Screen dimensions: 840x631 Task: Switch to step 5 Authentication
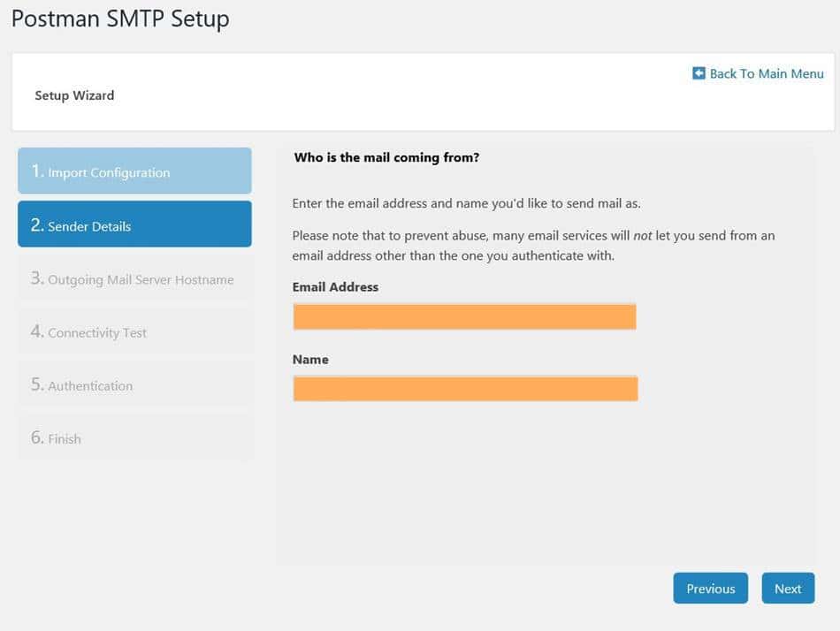(134, 384)
